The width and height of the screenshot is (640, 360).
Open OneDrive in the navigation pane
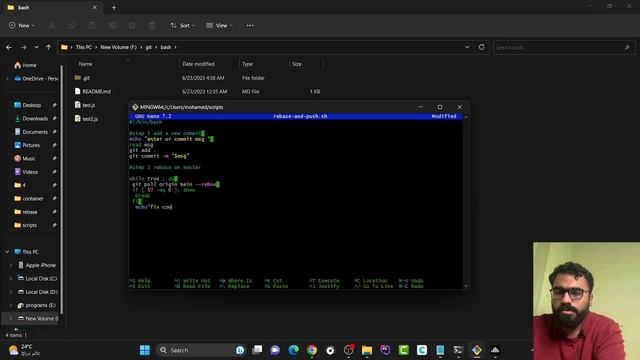point(36,78)
